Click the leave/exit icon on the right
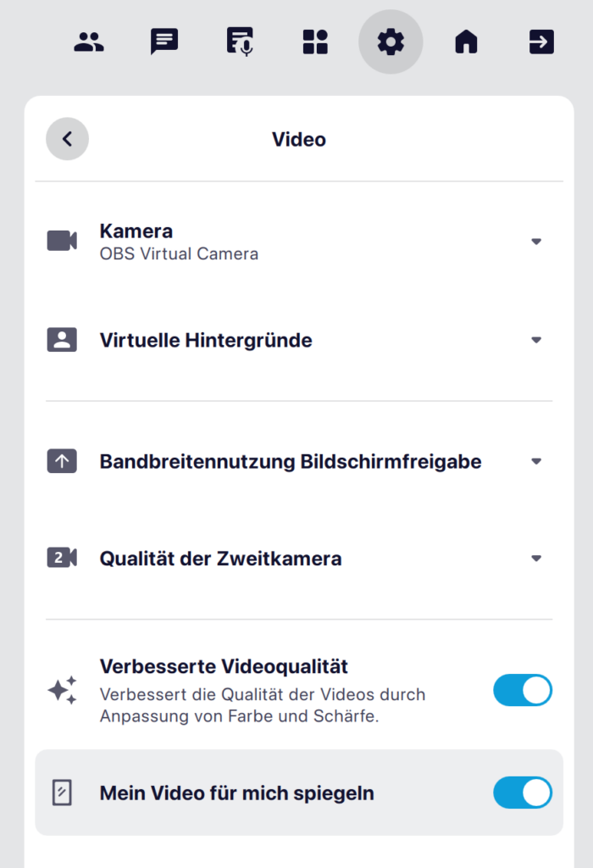593x868 pixels. [541, 41]
